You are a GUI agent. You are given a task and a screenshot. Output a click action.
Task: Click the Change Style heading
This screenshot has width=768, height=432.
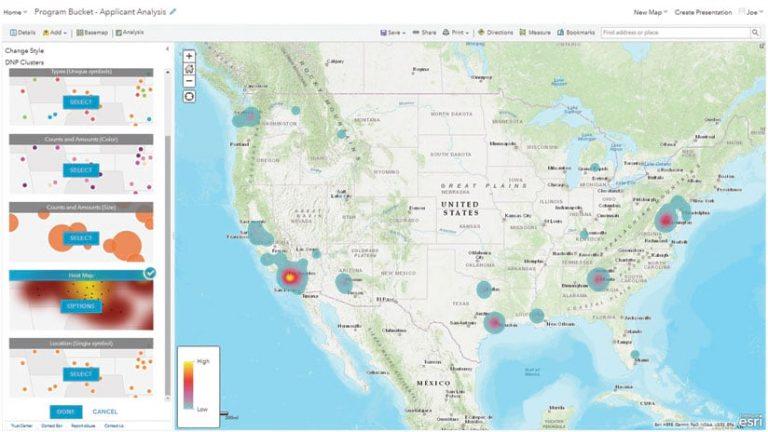pyautogui.click(x=24, y=50)
